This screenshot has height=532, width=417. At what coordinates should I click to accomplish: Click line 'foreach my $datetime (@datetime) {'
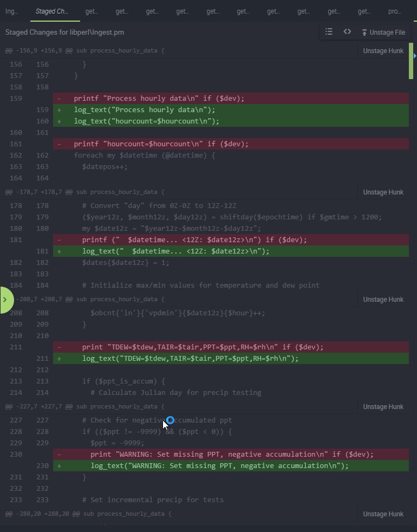pos(145,155)
